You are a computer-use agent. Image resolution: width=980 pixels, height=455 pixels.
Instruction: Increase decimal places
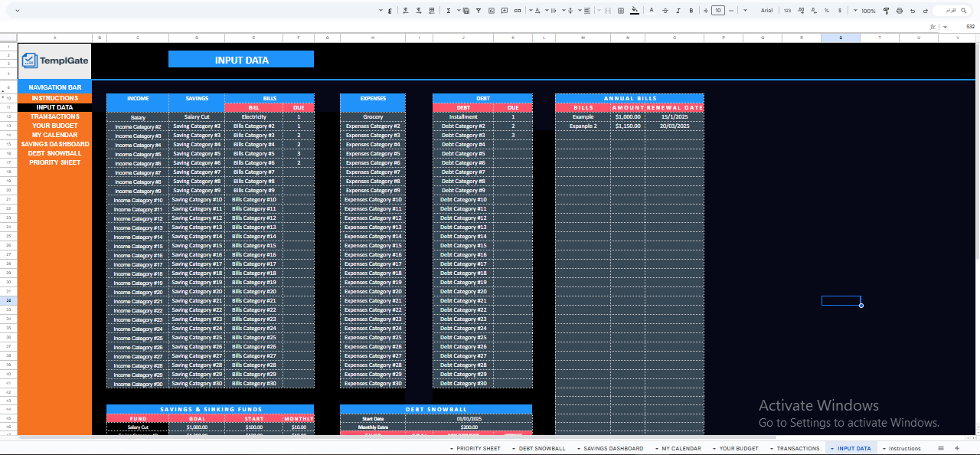pos(800,11)
